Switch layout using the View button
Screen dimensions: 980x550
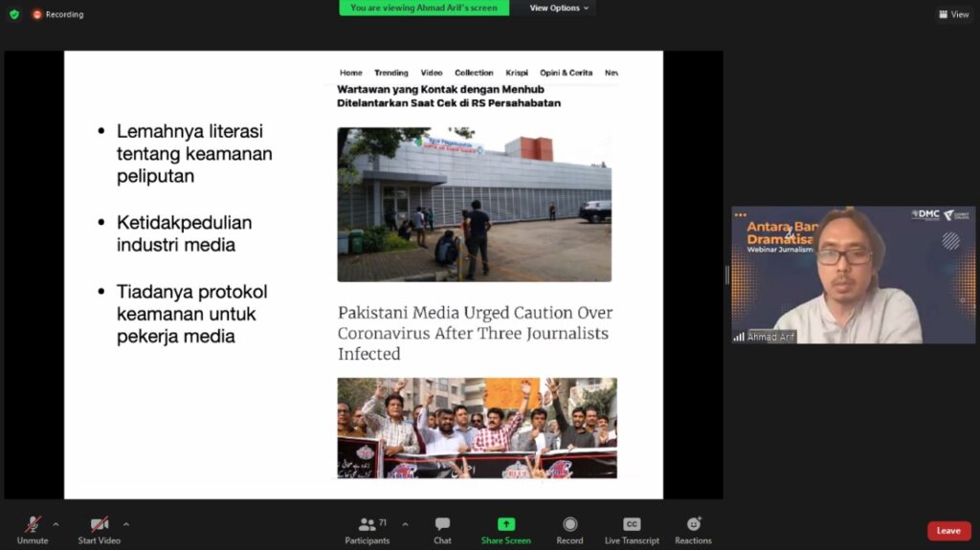954,14
